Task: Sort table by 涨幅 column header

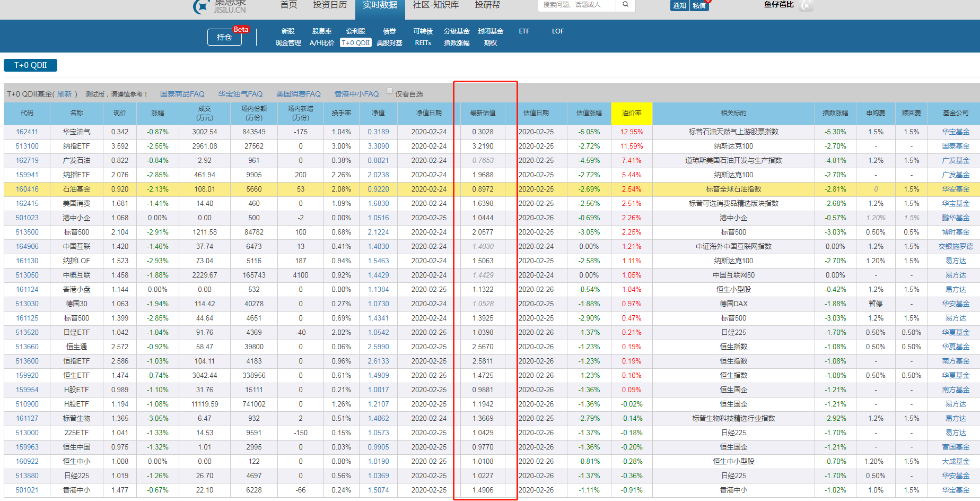Action: [157, 113]
